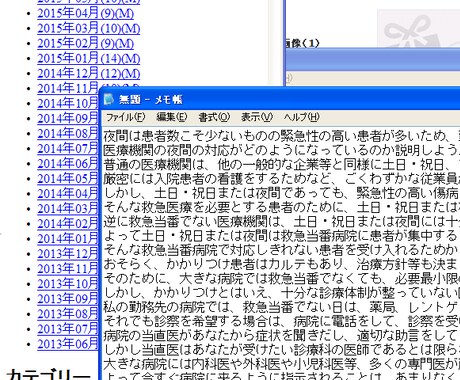Open the 2014年07月 archive link
The image size is (460, 380).
pyautogui.click(x=68, y=148)
